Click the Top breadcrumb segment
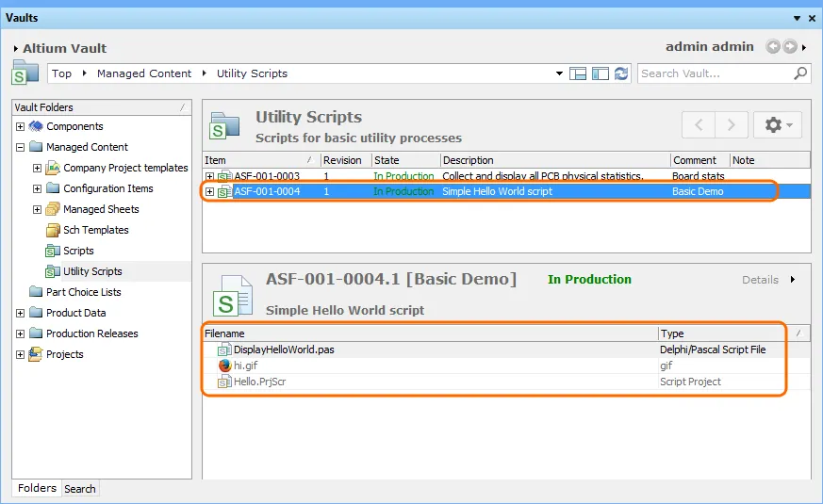823x504 pixels. [x=61, y=73]
